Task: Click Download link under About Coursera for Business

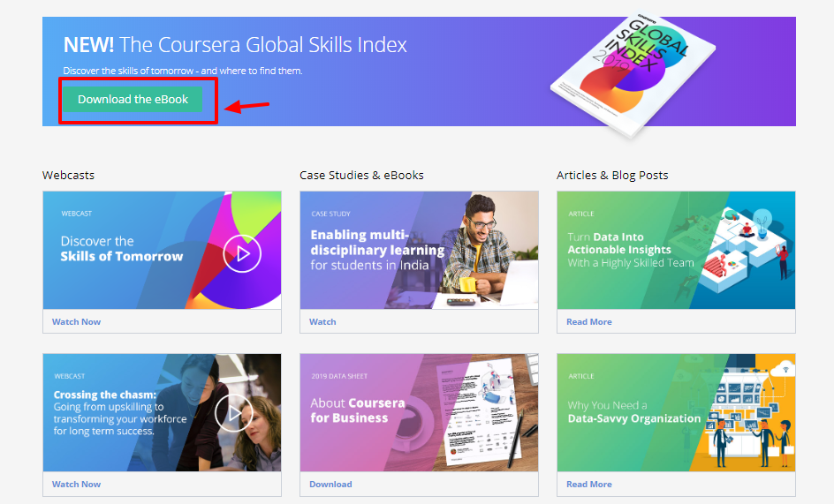Action: coord(330,485)
